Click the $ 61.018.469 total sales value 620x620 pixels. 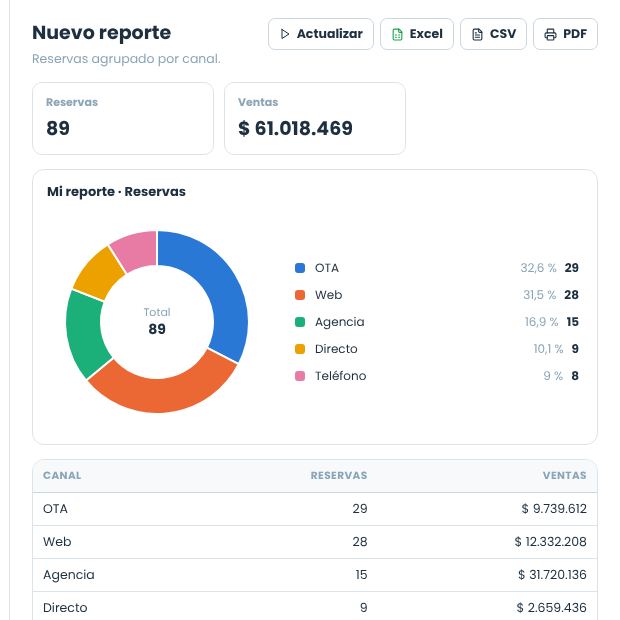tap(295, 128)
